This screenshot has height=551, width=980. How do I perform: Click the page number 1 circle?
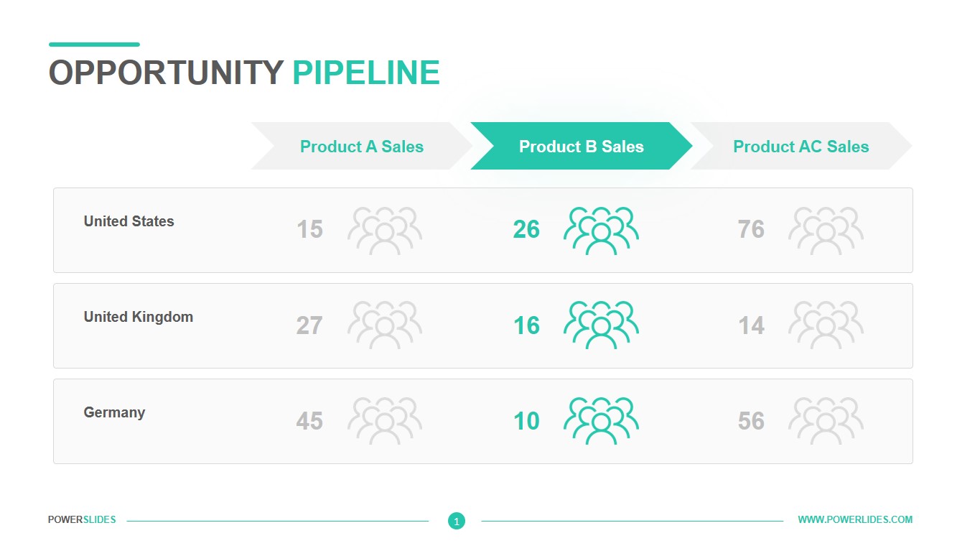[x=457, y=521]
